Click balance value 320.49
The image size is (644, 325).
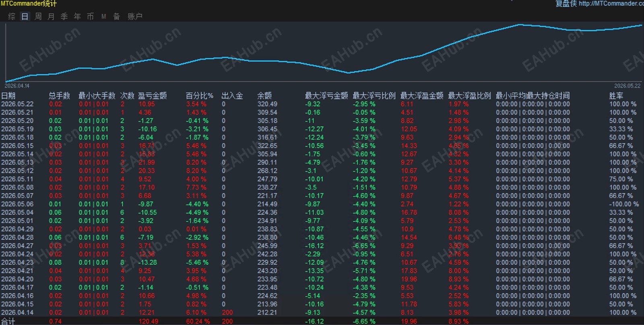(267, 104)
